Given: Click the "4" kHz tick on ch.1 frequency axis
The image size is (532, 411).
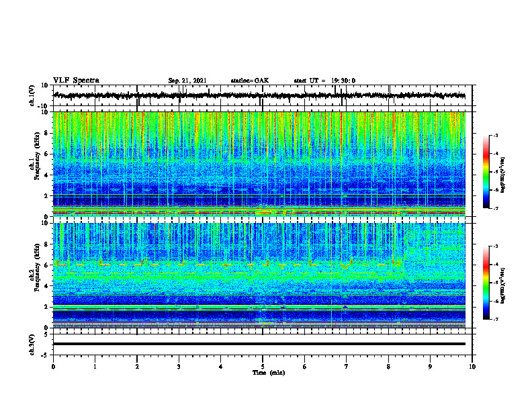Looking at the screenshot, I should 46,175.
